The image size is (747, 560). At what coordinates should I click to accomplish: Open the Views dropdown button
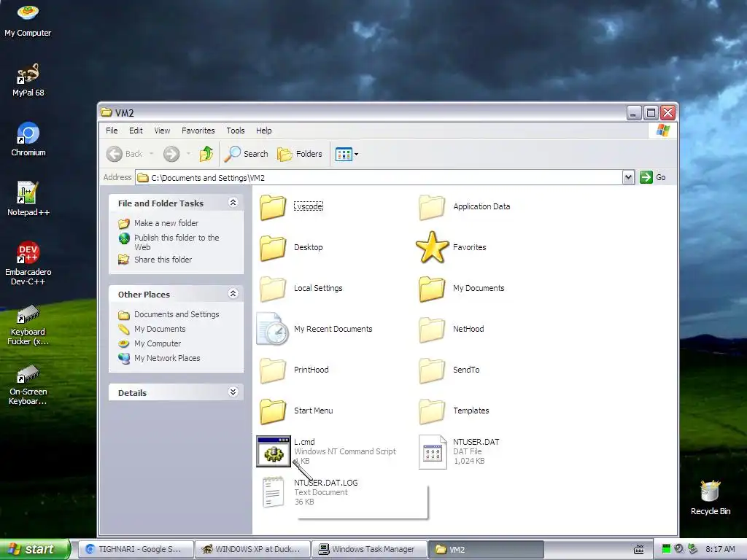pos(347,154)
